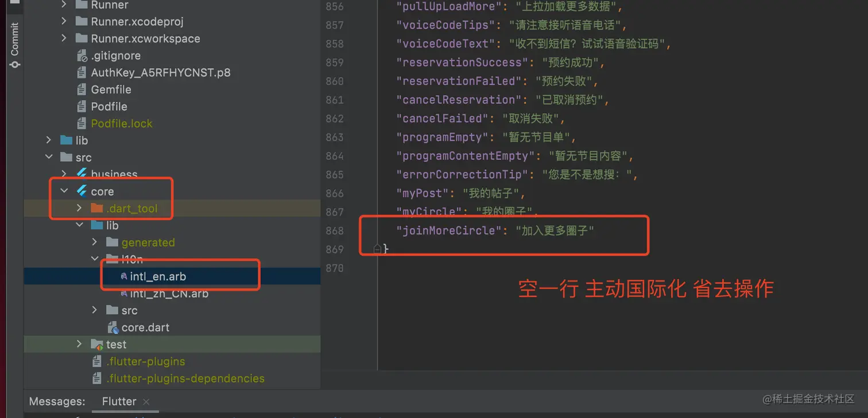Expand the Runner folder
This screenshot has height=418, width=868.
[64, 5]
